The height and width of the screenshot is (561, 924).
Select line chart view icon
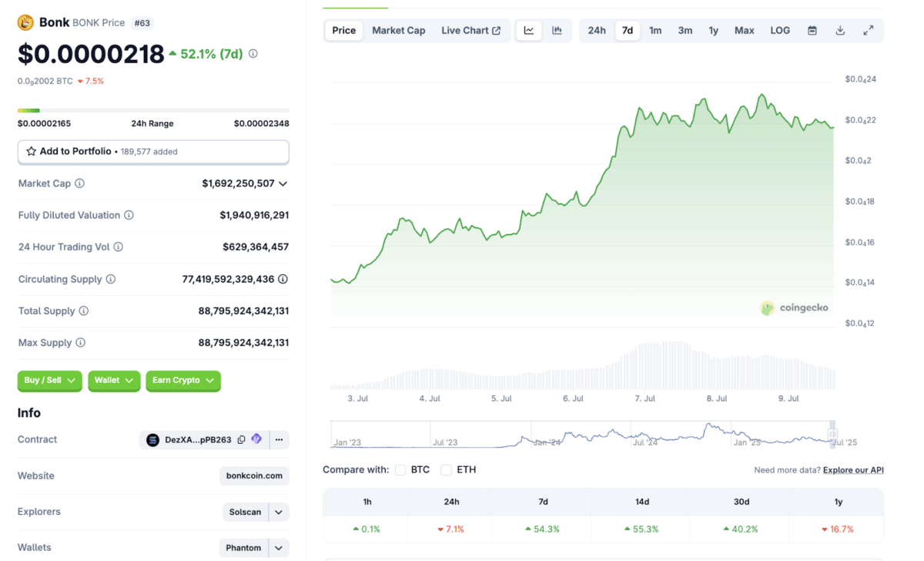point(529,31)
